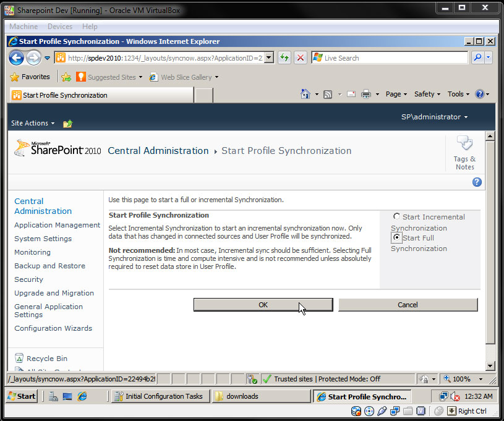Screen dimensions: 504x421
Task: Click the network tray icon
Action: tap(443, 396)
